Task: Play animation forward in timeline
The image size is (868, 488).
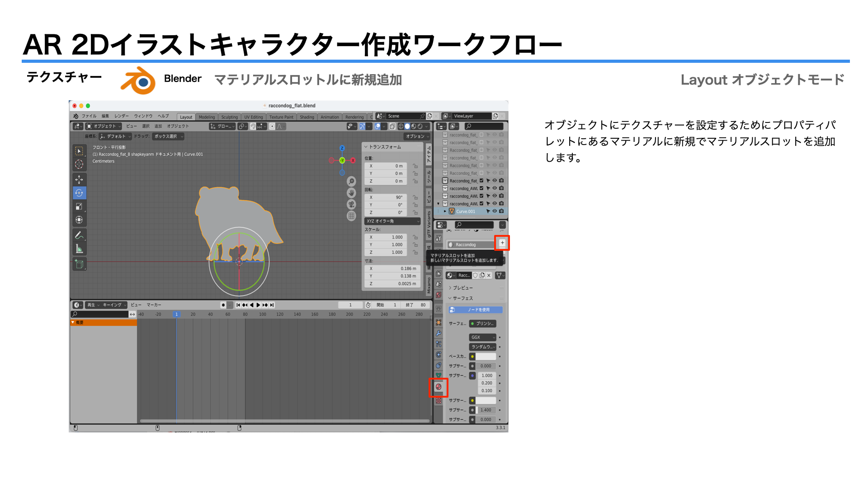Action: coord(258,305)
